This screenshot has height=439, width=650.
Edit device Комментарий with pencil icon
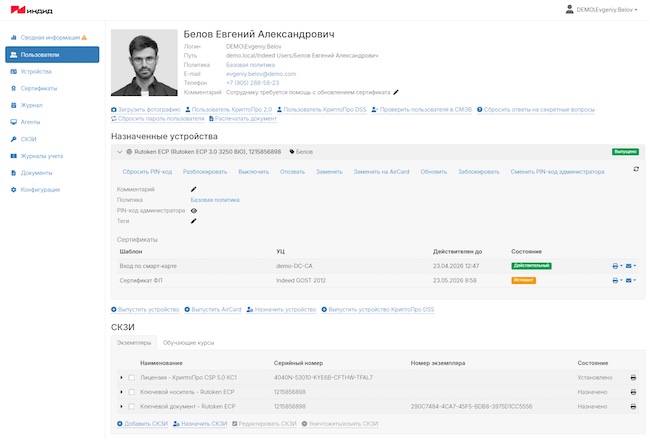point(194,189)
